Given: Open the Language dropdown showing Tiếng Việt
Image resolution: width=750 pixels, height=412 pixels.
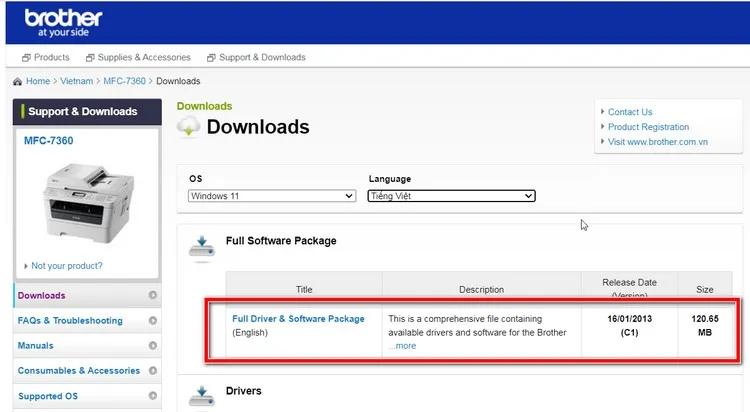Looking at the screenshot, I should 451,196.
